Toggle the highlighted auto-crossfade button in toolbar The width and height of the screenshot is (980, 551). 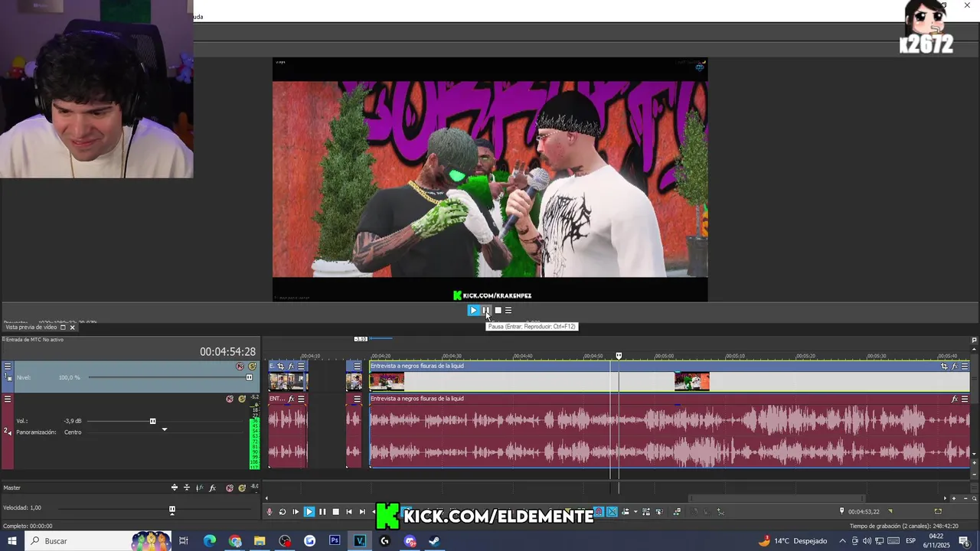pyautogui.click(x=612, y=512)
